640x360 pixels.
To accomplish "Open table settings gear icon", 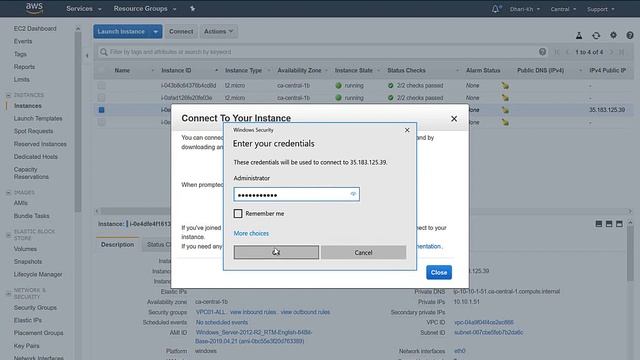I will [613, 36].
